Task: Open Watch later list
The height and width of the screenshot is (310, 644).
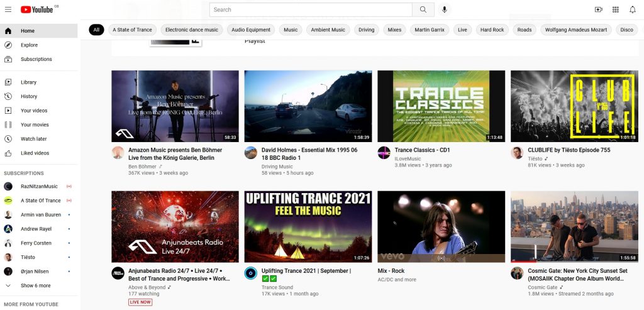Action: (x=33, y=139)
